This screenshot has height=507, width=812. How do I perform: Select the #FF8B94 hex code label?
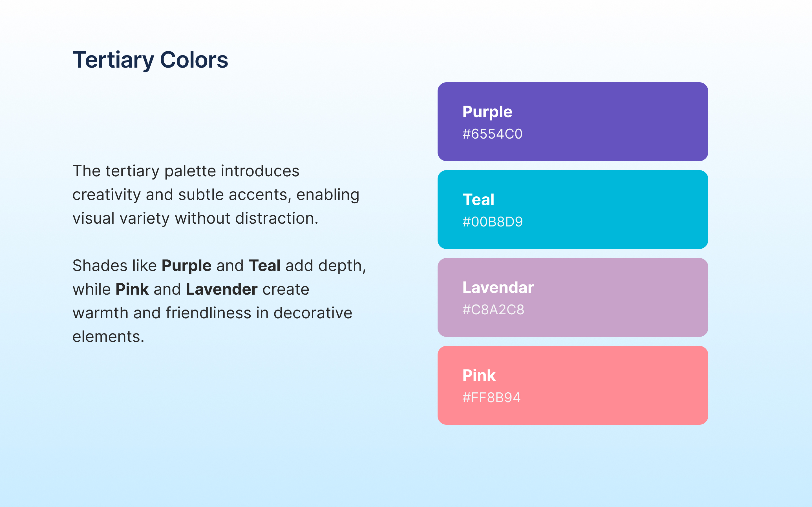[491, 397]
